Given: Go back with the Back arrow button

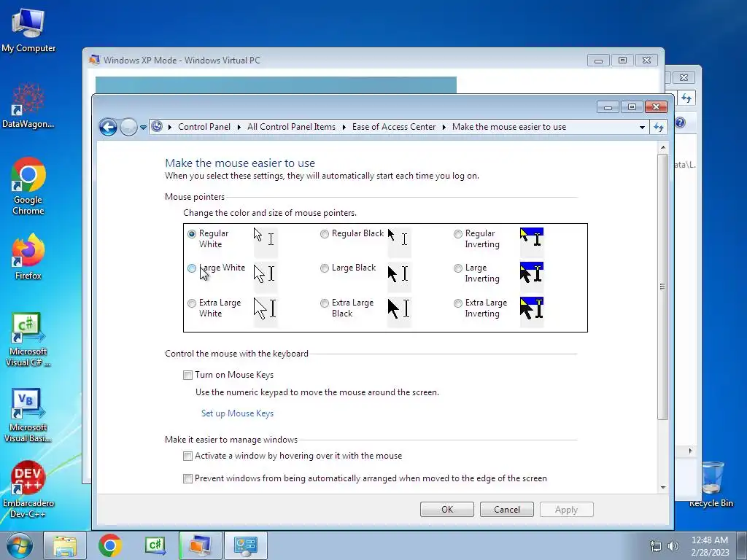Looking at the screenshot, I should tap(108, 127).
